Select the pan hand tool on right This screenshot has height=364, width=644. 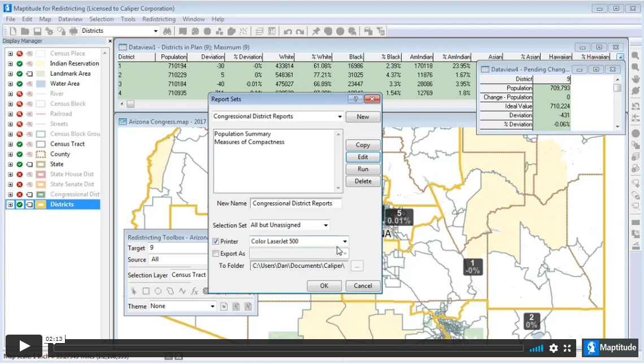coord(636,79)
